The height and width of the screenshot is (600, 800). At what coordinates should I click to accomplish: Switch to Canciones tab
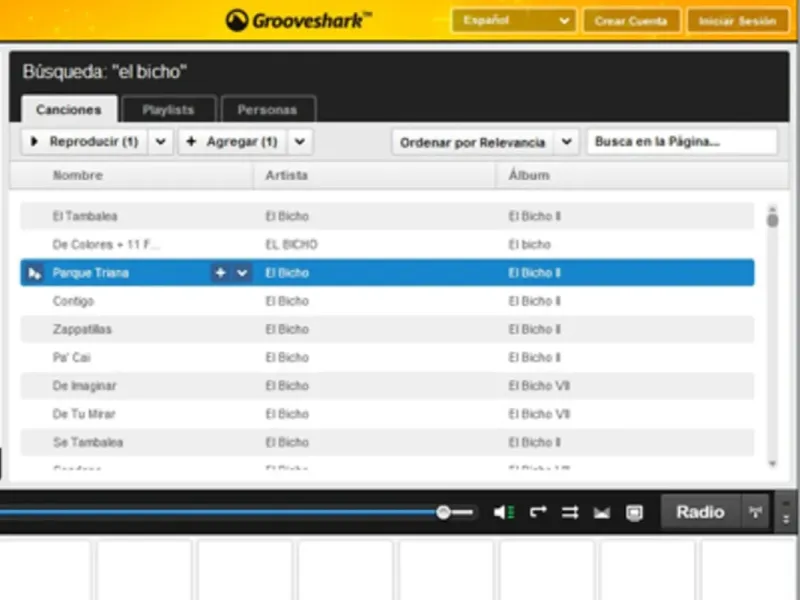tap(69, 109)
